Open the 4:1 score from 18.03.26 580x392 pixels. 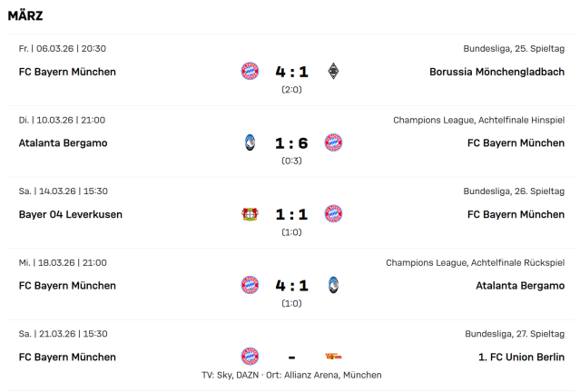click(x=291, y=285)
